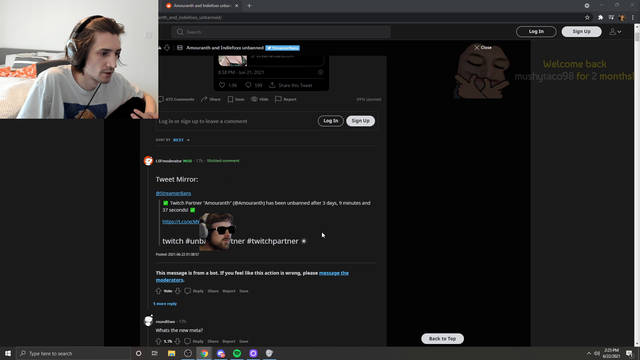
Task: Share the LSFmoderator comment
Action: [213, 291]
